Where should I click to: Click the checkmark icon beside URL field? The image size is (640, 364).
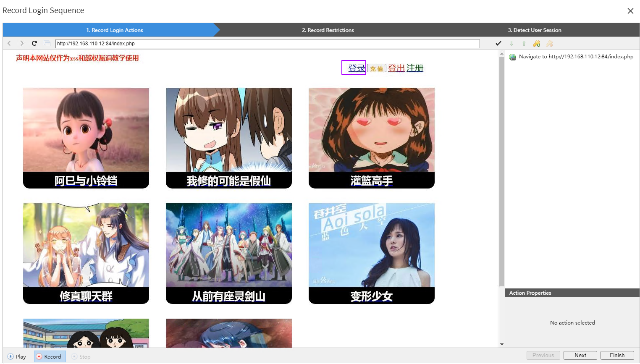498,43
